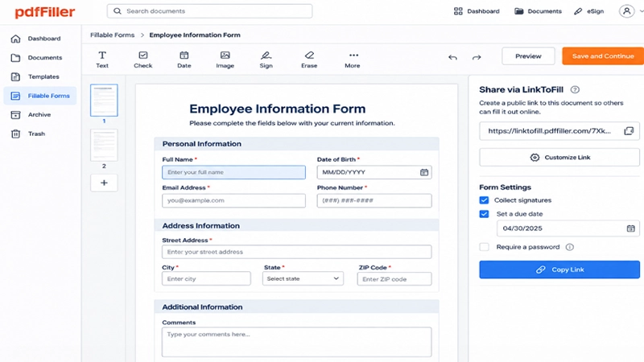Click the search magnifier icon

tap(118, 11)
